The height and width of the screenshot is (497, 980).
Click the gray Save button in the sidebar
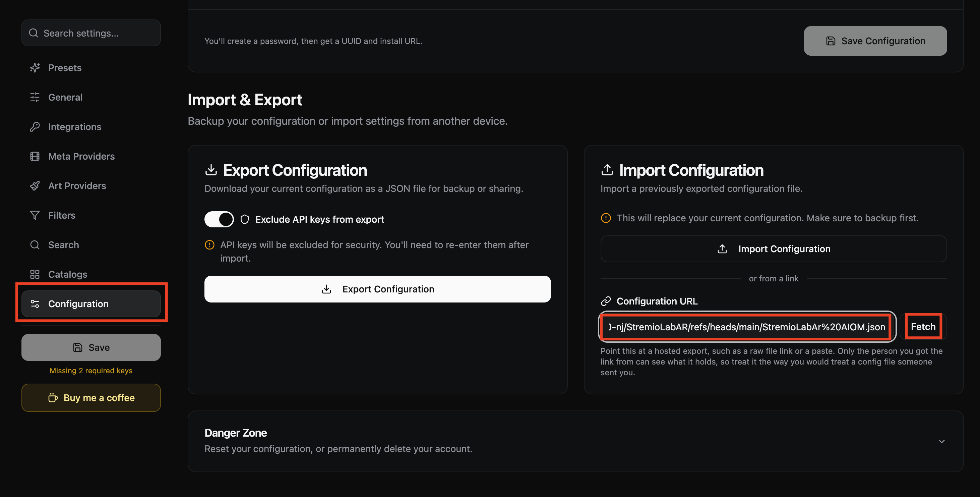91,347
